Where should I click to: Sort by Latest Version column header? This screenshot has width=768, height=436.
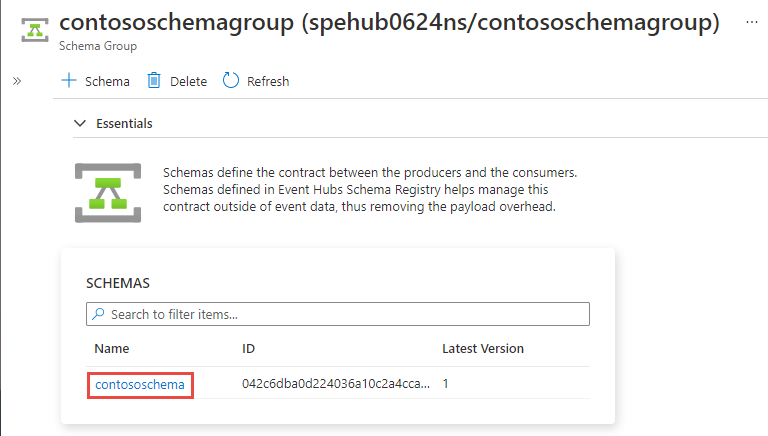tap(483, 348)
